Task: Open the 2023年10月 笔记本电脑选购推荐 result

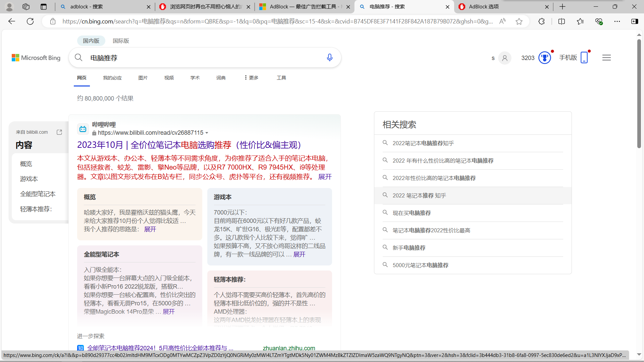Action: (191, 145)
